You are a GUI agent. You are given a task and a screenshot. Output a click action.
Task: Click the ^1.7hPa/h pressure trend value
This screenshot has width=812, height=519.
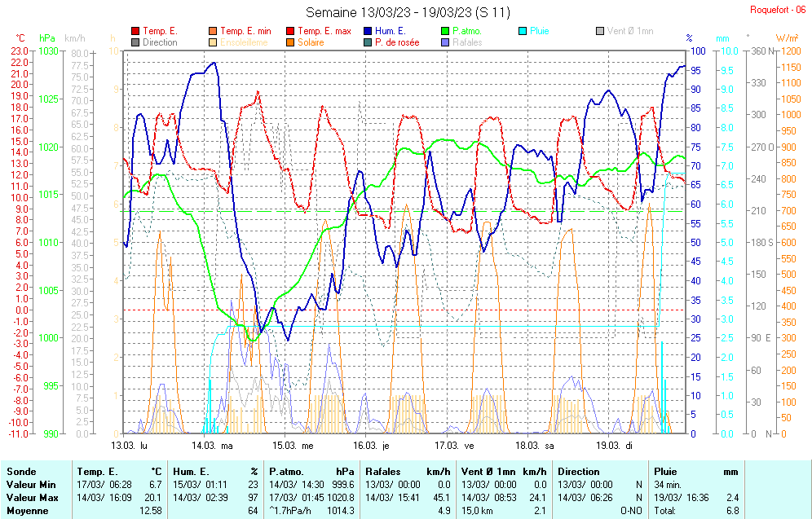(290, 511)
